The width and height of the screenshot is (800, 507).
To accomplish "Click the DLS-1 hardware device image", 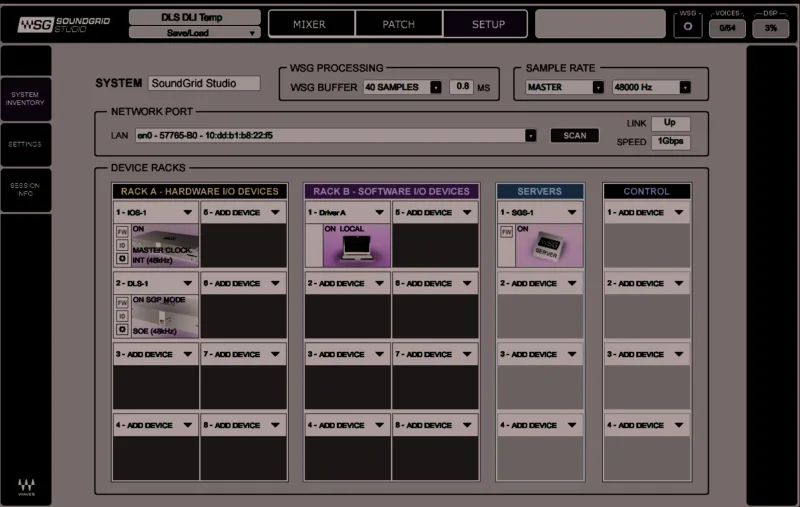I will [165, 316].
